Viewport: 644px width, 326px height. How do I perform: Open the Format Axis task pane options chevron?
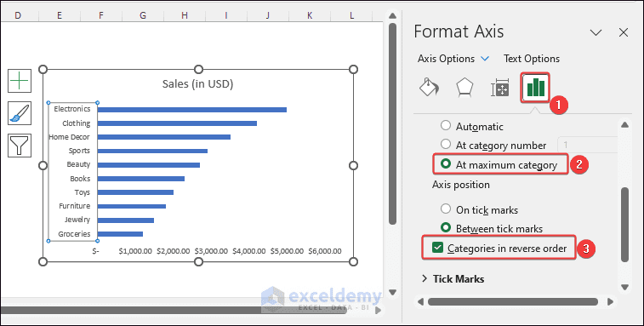click(596, 32)
